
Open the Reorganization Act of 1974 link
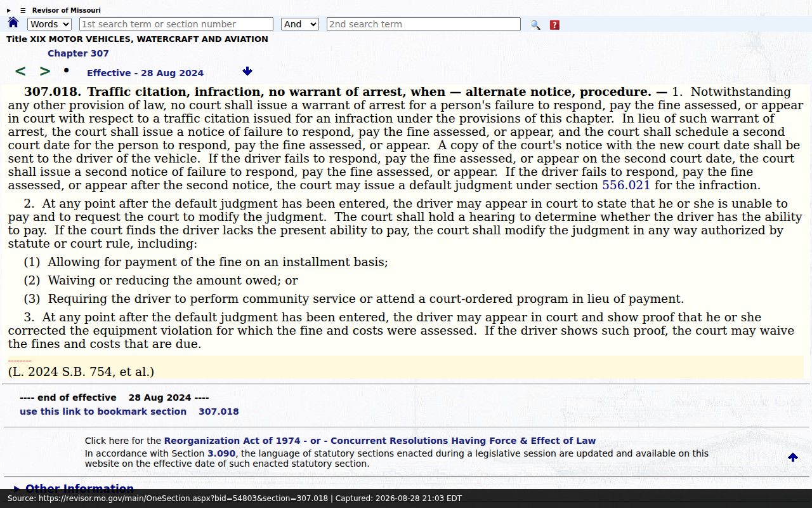point(380,441)
